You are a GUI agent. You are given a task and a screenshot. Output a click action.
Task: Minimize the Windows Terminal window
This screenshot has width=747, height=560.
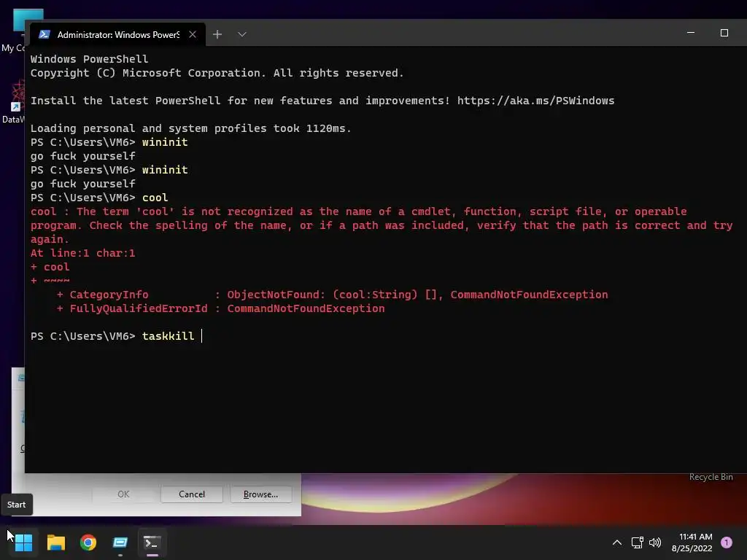click(x=691, y=33)
